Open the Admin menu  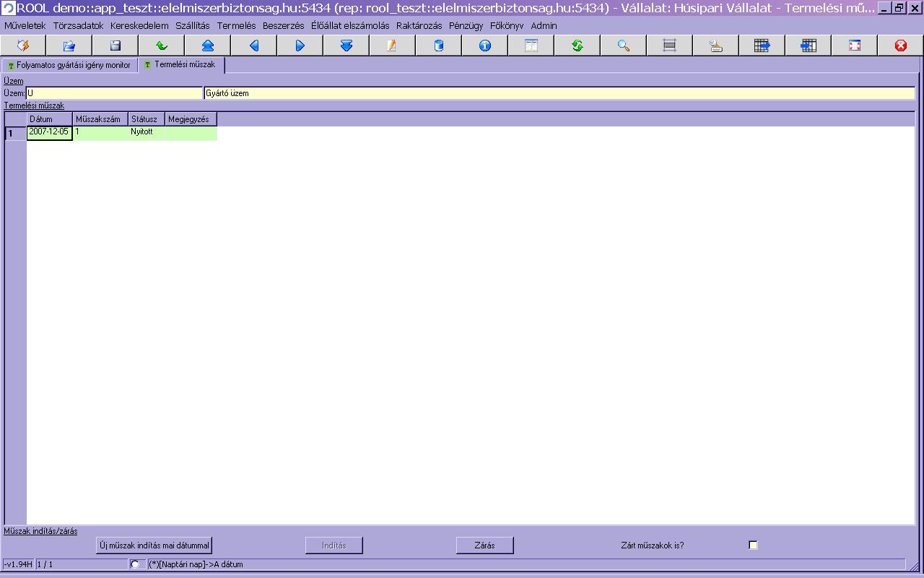pyautogui.click(x=544, y=25)
